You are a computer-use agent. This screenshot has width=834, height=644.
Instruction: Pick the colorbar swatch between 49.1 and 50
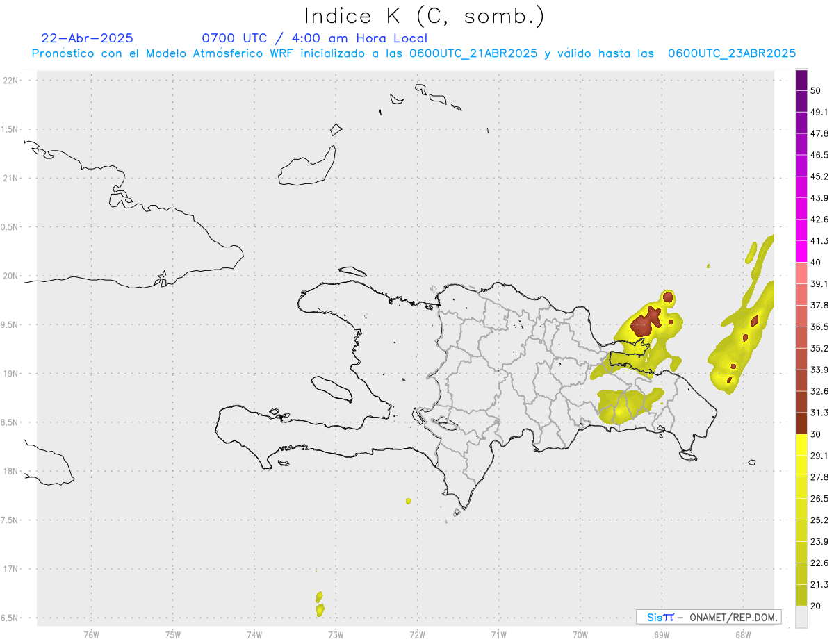pos(802,101)
